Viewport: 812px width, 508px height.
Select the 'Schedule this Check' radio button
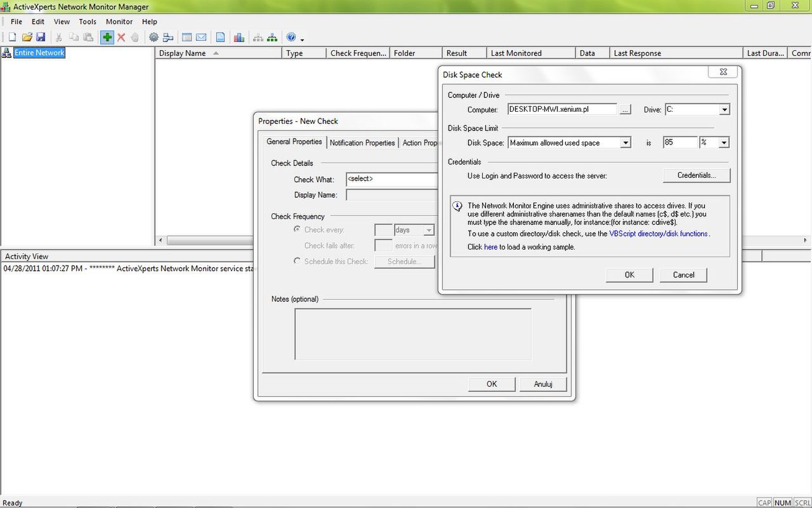coord(298,260)
